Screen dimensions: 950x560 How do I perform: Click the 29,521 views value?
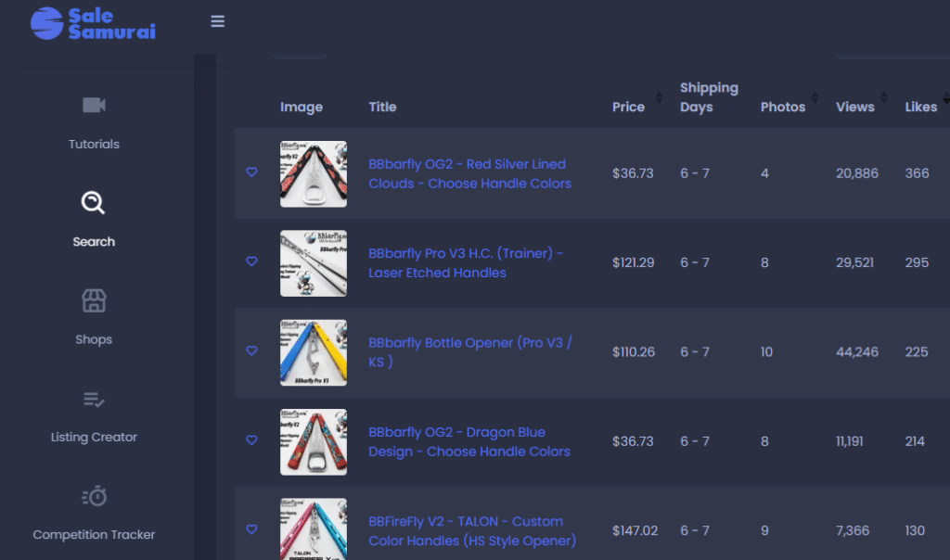(854, 262)
